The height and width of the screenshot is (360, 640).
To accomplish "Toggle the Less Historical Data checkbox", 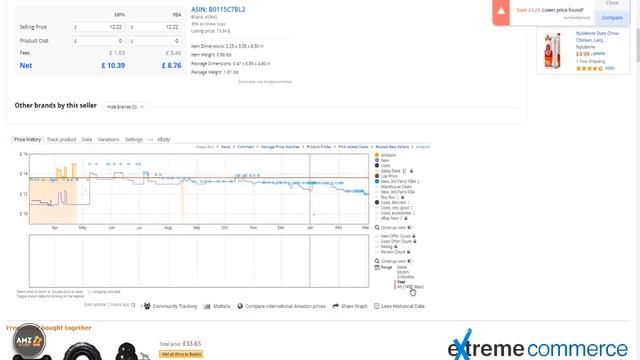I will pos(376,306).
